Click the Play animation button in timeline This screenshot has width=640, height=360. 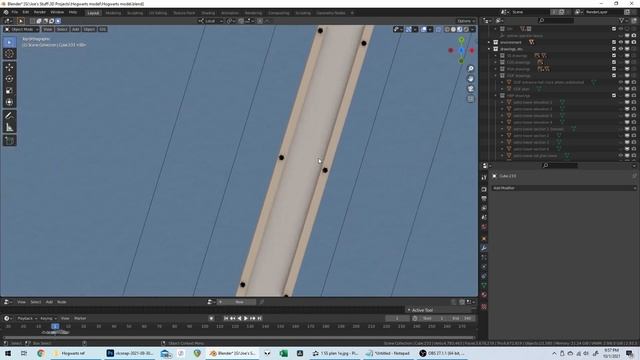pyautogui.click(x=246, y=318)
